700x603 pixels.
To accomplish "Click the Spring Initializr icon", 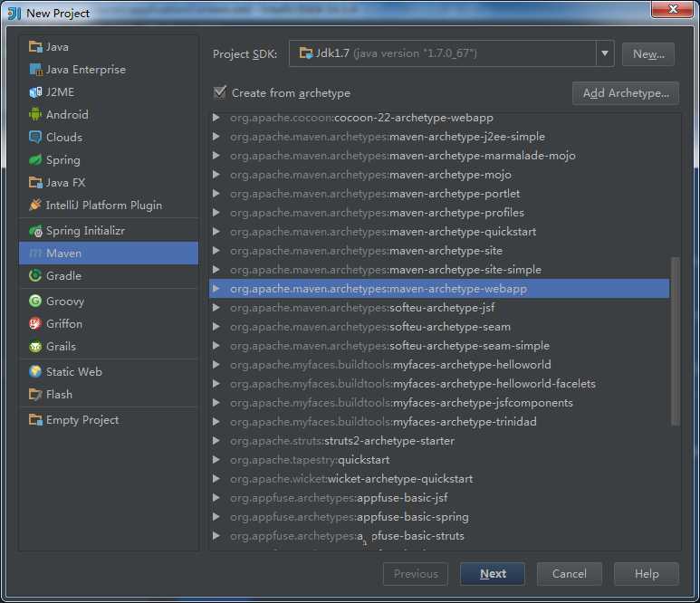I will click(35, 231).
